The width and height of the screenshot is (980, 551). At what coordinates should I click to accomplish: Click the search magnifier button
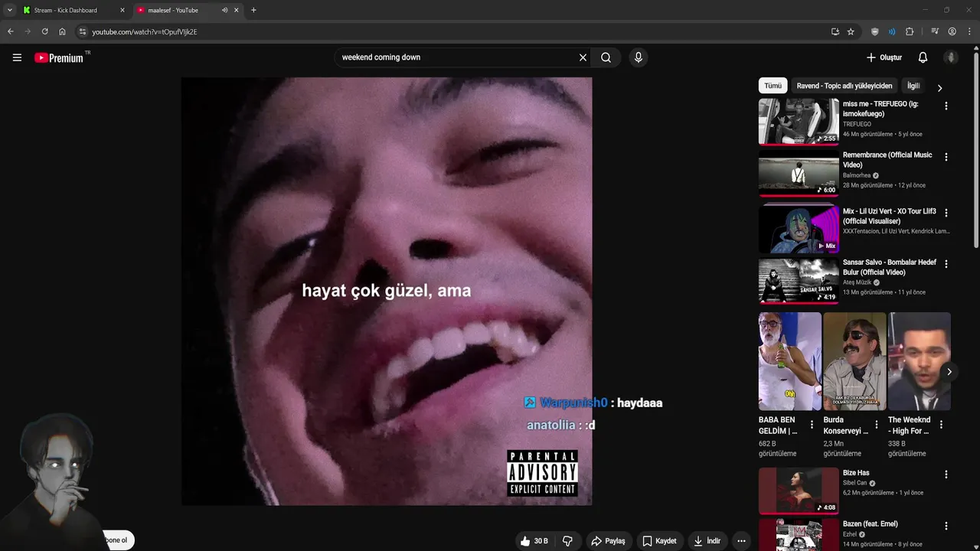pos(606,57)
